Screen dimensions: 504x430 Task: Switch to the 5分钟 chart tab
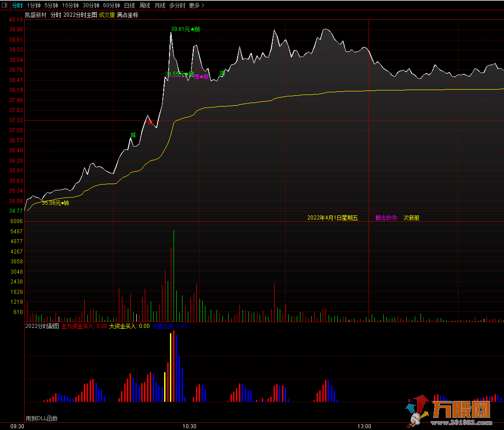[51, 5]
